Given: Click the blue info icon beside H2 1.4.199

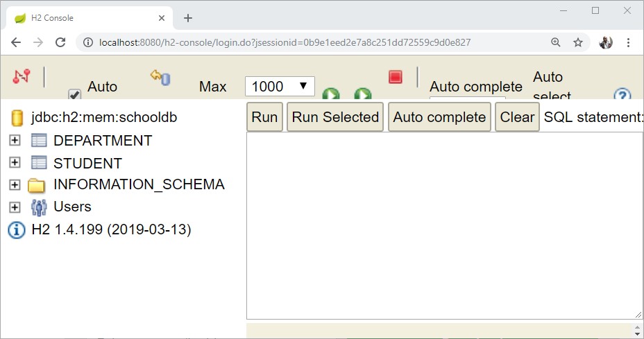Looking at the screenshot, I should [x=17, y=229].
